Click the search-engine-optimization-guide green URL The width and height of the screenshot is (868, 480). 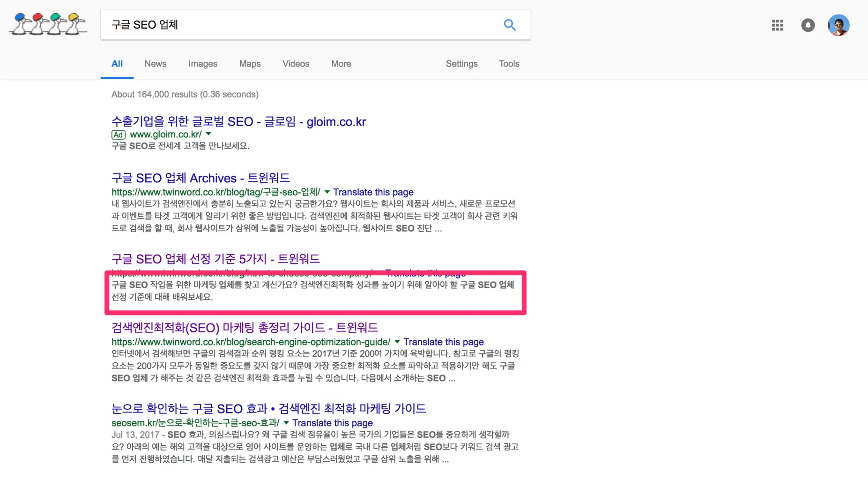pos(251,342)
